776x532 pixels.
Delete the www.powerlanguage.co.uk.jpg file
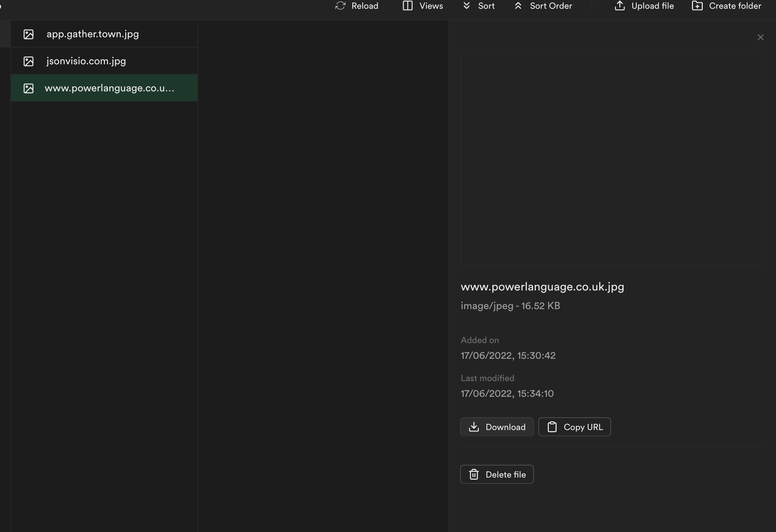coord(497,474)
